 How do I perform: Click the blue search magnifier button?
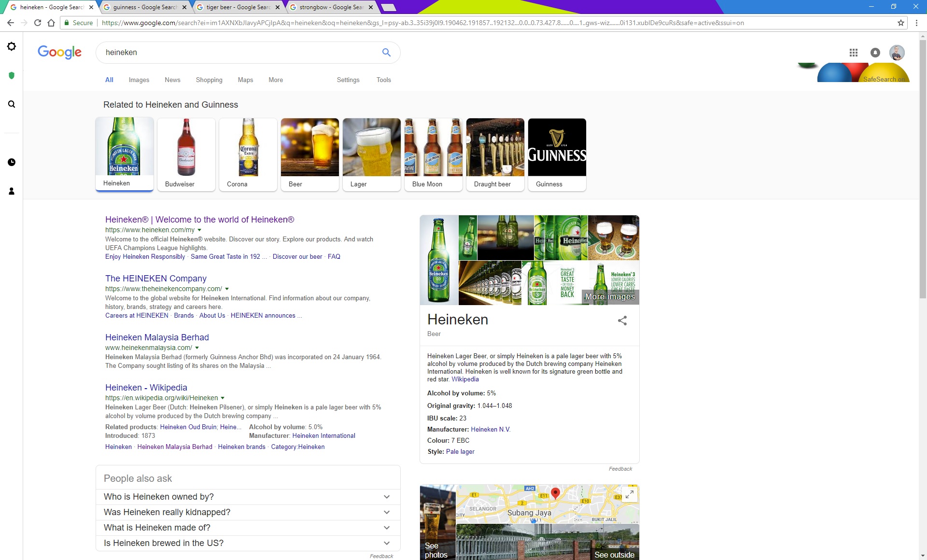tap(386, 52)
